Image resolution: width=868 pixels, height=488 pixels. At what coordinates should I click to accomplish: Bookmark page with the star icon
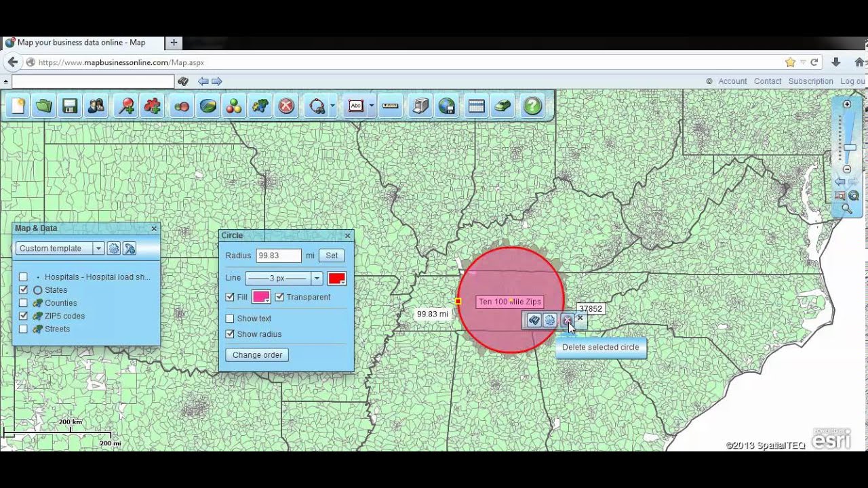pyautogui.click(x=790, y=62)
